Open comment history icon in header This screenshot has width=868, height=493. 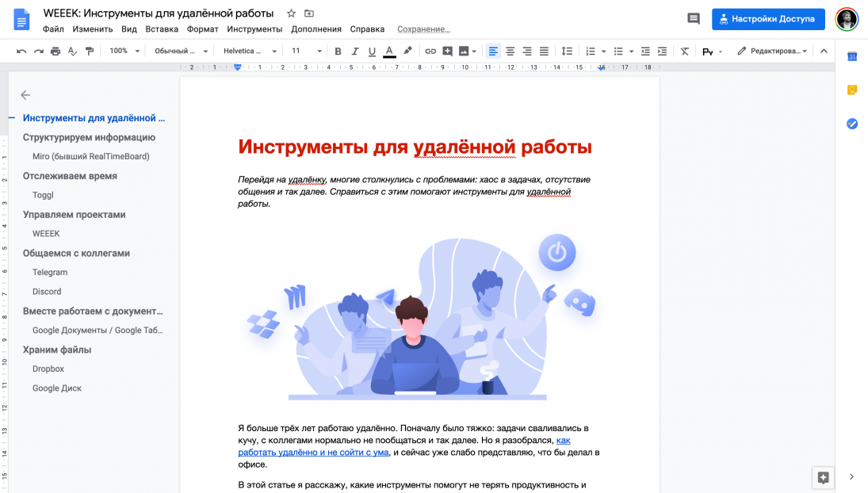pyautogui.click(x=694, y=19)
